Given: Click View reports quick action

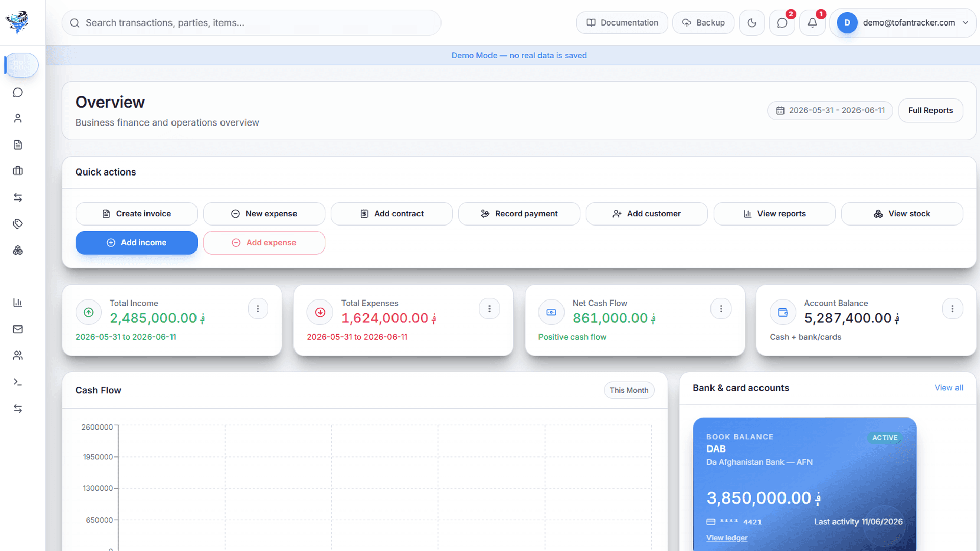Looking at the screenshot, I should pos(774,214).
